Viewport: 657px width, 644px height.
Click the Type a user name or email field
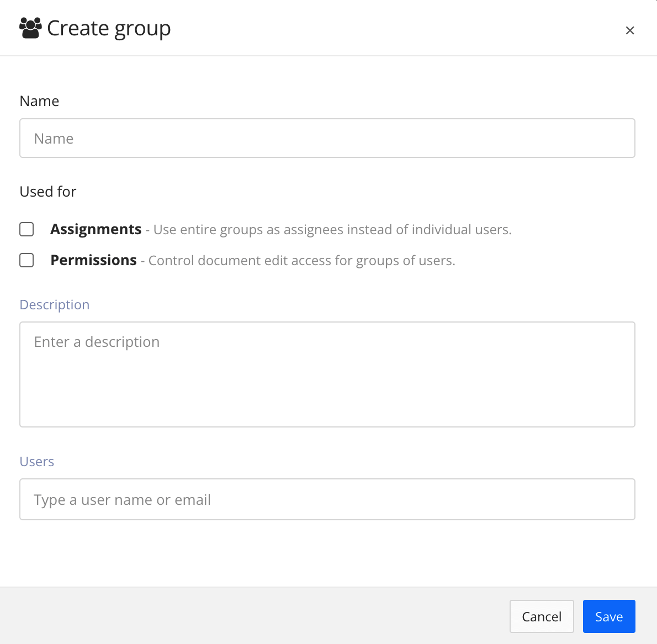[327, 499]
